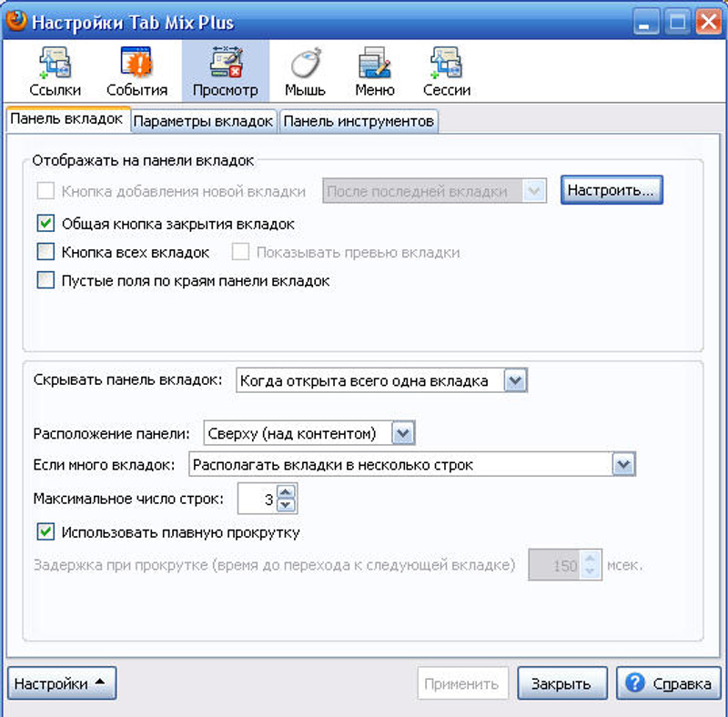Screen dimensions: 728x717
Task: Minimize the Tab Mix Plus window
Action: click(646, 22)
